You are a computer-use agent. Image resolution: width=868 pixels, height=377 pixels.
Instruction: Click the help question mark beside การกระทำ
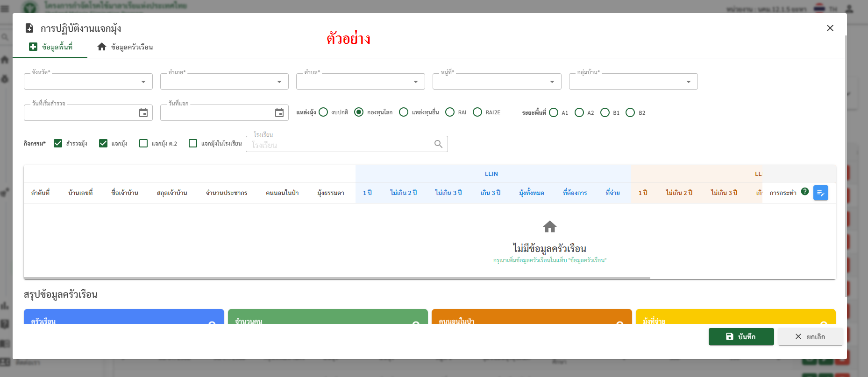805,191
